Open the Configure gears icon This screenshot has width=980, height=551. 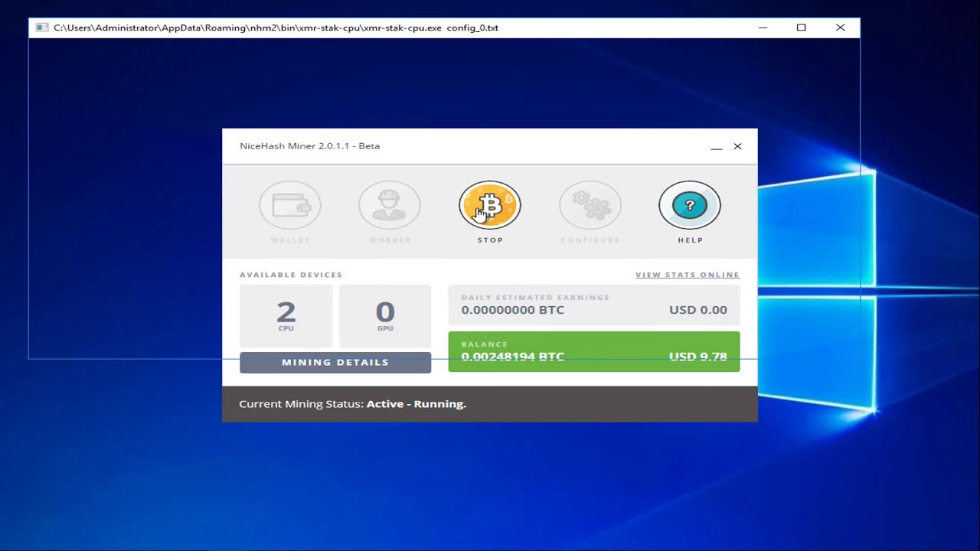tap(590, 205)
